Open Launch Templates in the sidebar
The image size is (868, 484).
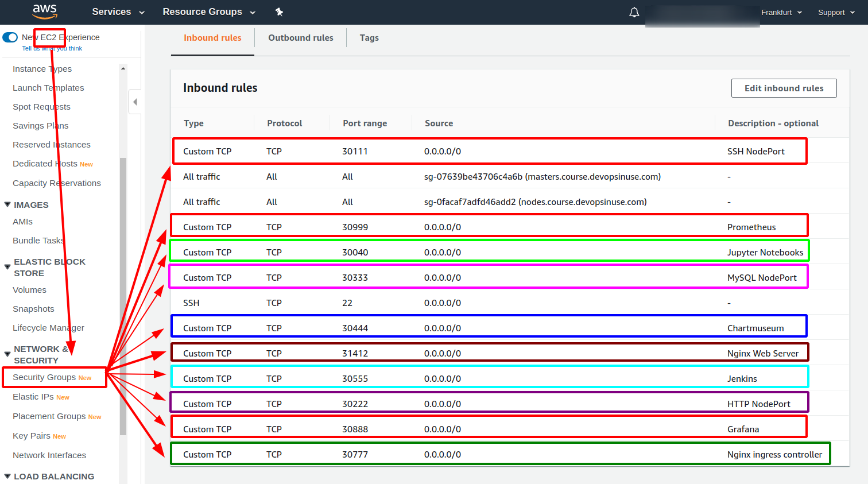48,88
